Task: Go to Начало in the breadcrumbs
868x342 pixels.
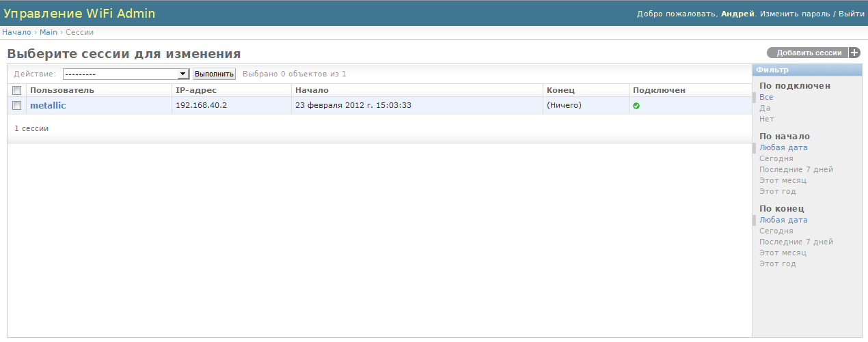Action: (16, 32)
